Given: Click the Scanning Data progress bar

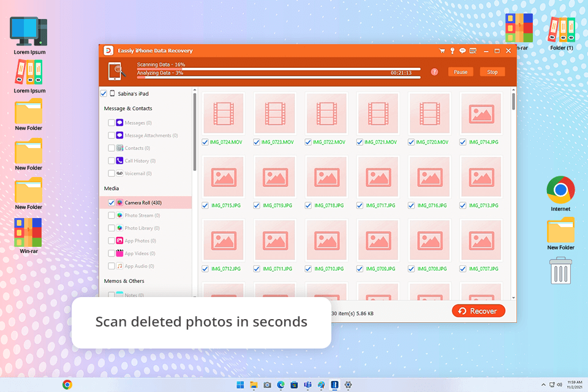Looking at the screenshot, I should (x=278, y=69).
